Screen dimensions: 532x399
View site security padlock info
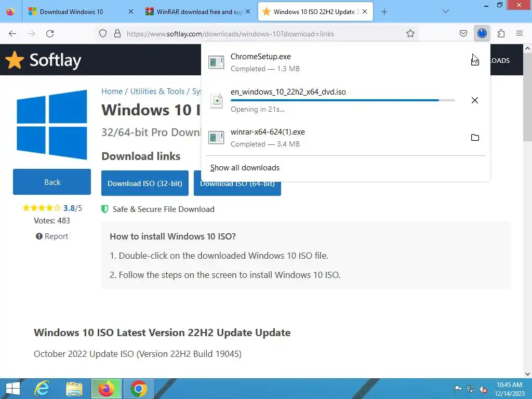click(117, 34)
